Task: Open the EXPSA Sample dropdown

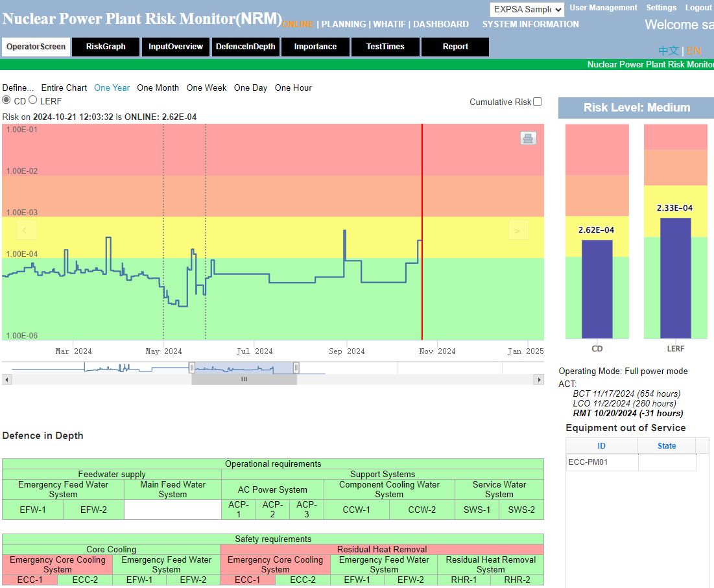Action: pos(527,10)
